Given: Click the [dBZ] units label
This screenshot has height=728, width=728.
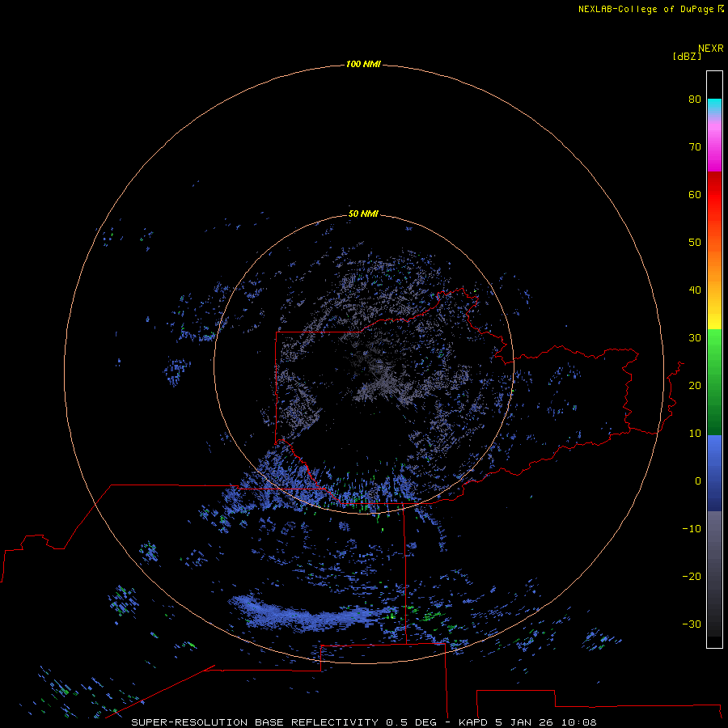Looking at the screenshot, I should pyautogui.click(x=687, y=57).
